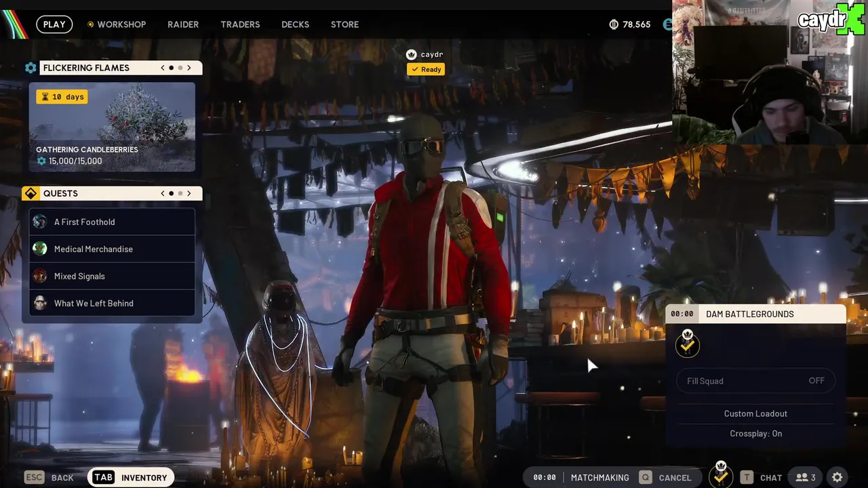Go to previous Flickering Flames page arrow

tap(163, 68)
